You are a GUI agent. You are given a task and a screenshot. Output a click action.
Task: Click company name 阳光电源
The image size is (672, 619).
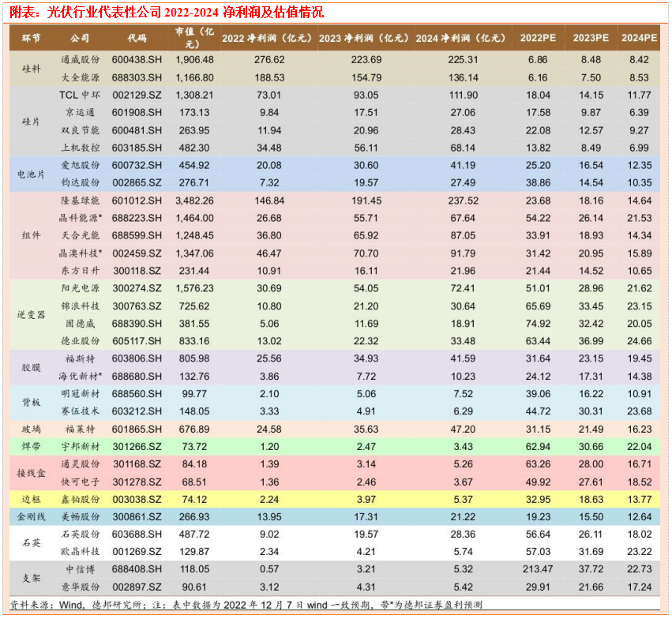(x=80, y=288)
